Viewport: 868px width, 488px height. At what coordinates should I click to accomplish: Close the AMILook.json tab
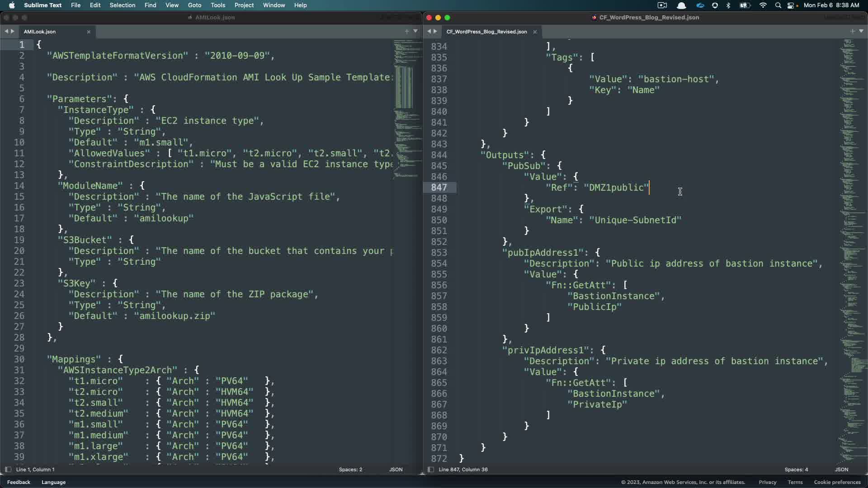pos(89,32)
